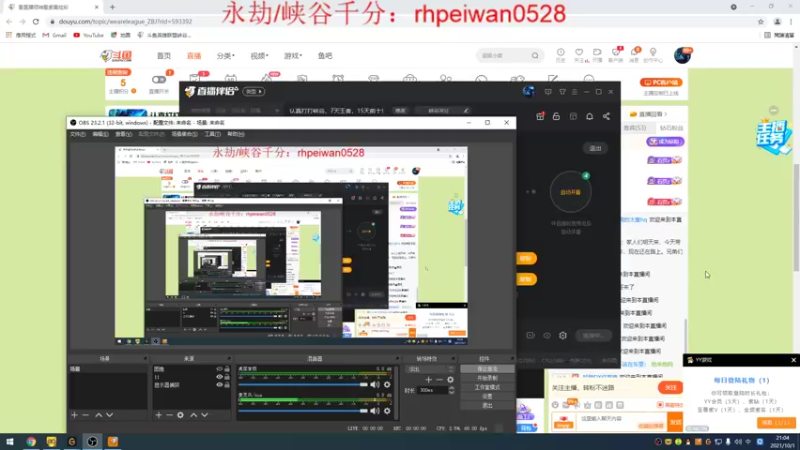This screenshot has width=800, height=450.
Task: Go to 首页 in Douyu navigation
Action: pyautogui.click(x=164, y=56)
